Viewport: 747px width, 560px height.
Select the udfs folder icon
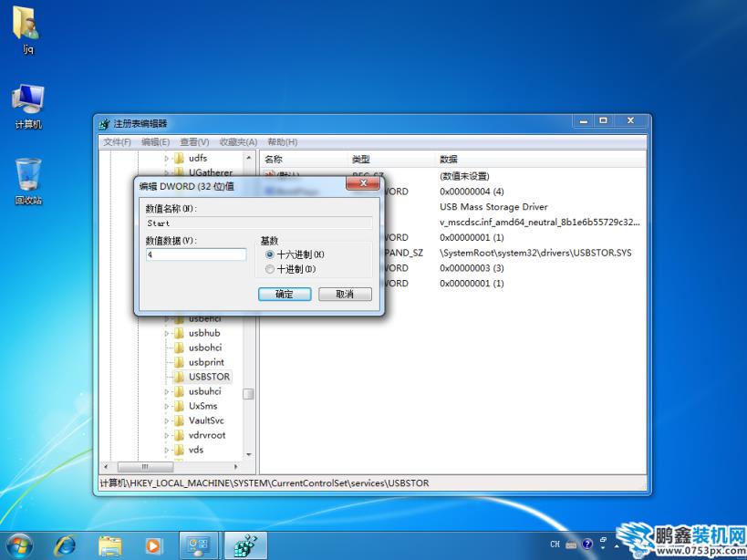[179, 158]
